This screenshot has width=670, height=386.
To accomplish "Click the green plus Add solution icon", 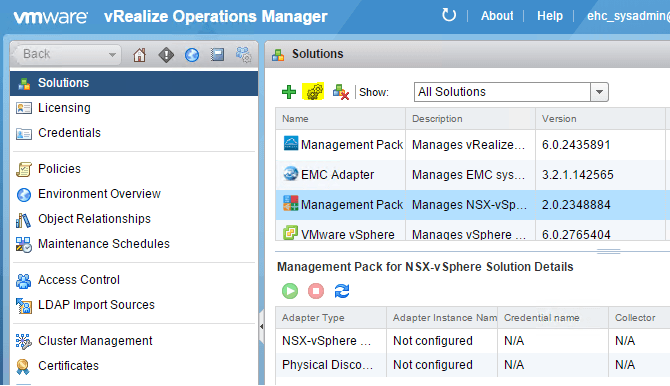I will pos(289,92).
